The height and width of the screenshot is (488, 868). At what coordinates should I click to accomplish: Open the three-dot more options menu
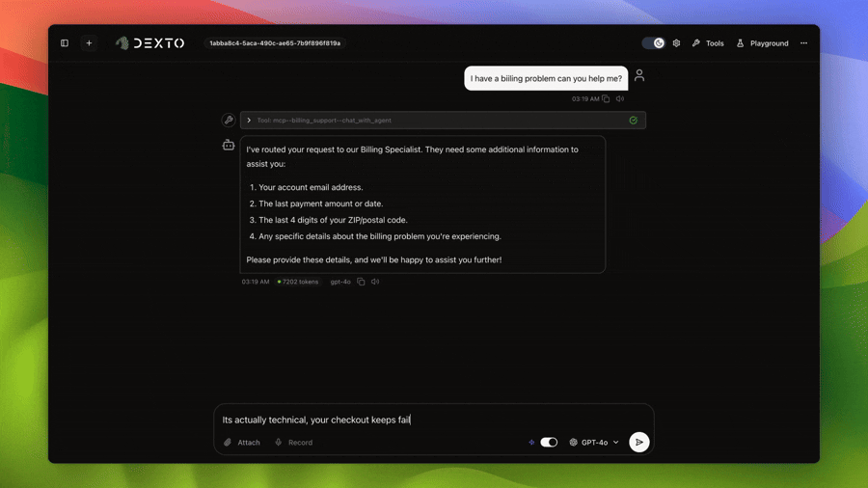coord(803,43)
